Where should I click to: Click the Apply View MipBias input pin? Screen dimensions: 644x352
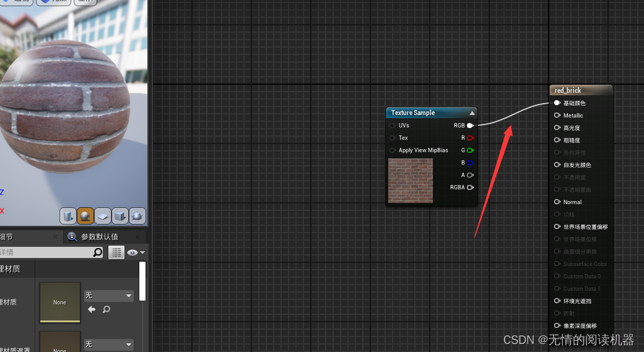tap(392, 150)
